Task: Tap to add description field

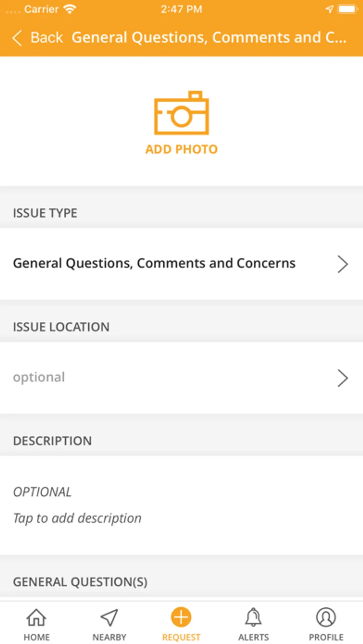Action: point(77,518)
